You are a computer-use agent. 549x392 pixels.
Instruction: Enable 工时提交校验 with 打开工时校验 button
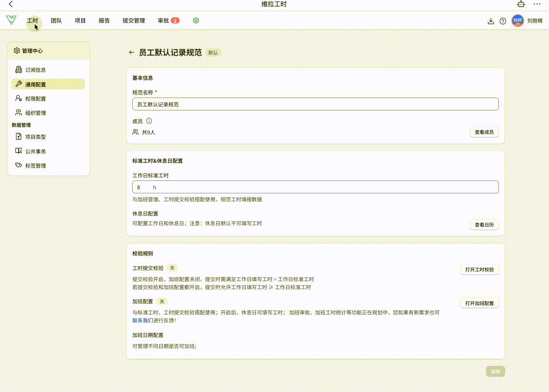coord(479,270)
